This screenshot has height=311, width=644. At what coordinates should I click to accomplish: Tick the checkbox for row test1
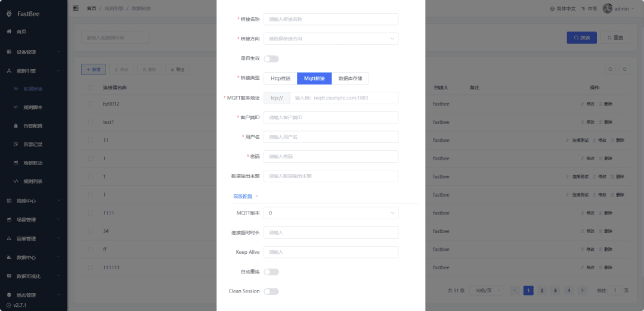(91, 122)
